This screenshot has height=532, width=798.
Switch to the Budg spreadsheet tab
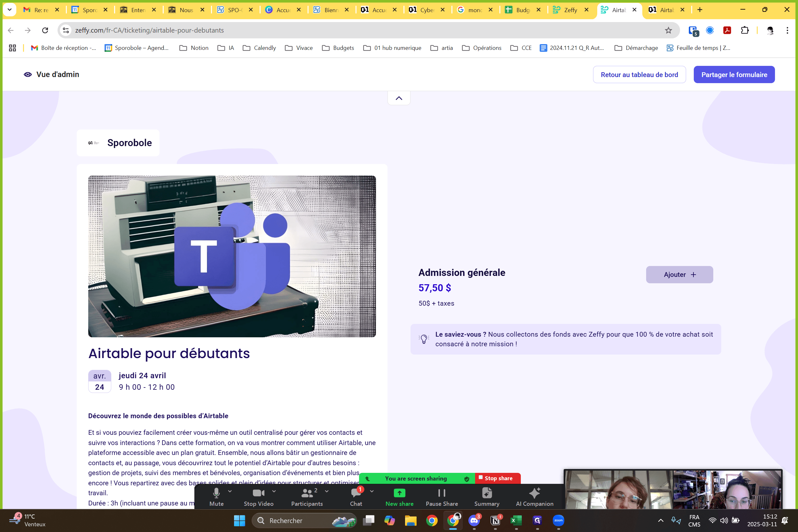point(522,10)
